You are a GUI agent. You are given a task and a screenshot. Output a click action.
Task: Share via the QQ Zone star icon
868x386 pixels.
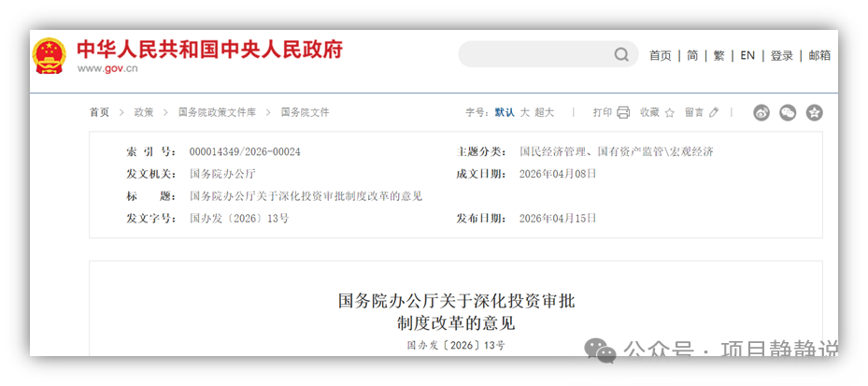815,113
